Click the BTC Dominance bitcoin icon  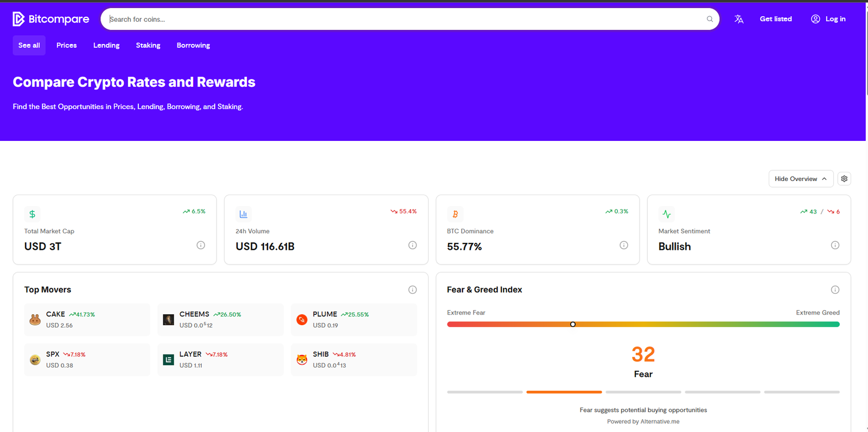(455, 214)
